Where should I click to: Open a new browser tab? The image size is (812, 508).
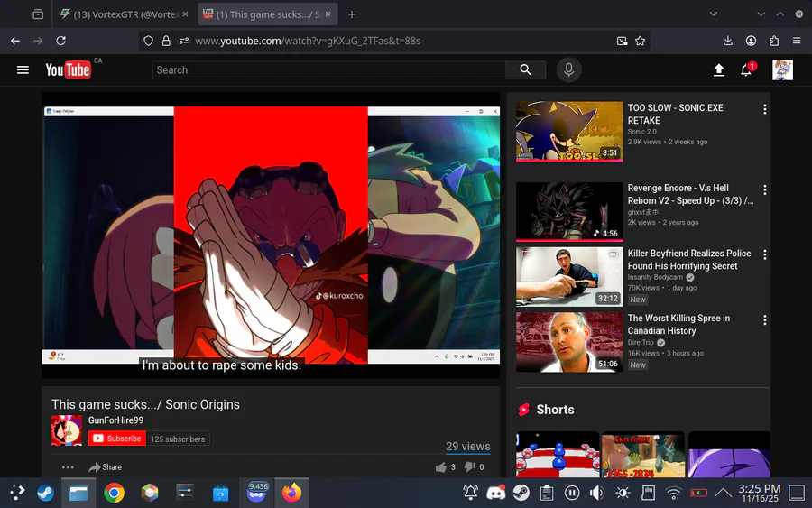click(x=352, y=14)
